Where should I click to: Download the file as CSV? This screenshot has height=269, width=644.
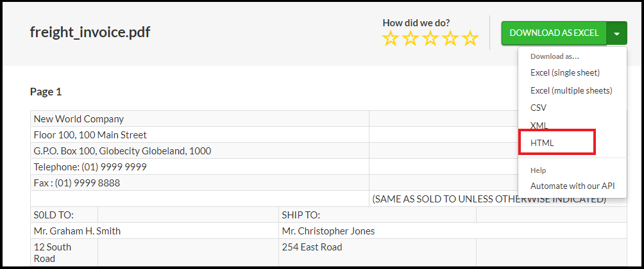click(538, 108)
